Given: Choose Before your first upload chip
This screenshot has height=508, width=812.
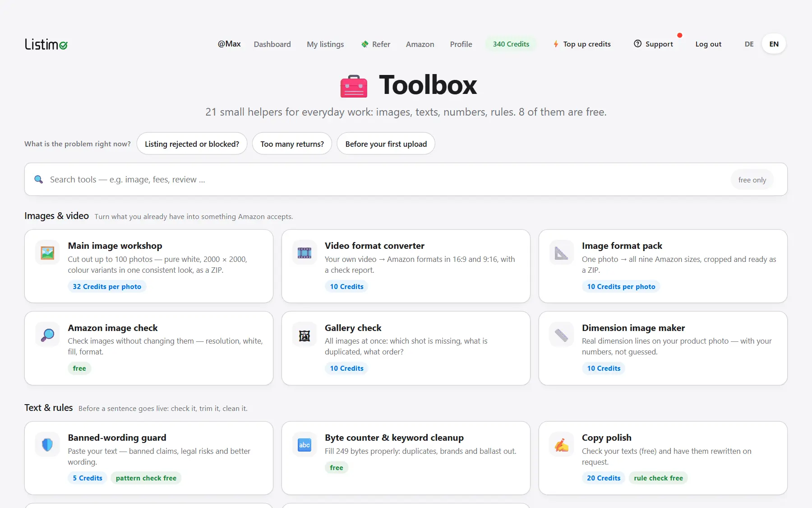Looking at the screenshot, I should click(386, 144).
